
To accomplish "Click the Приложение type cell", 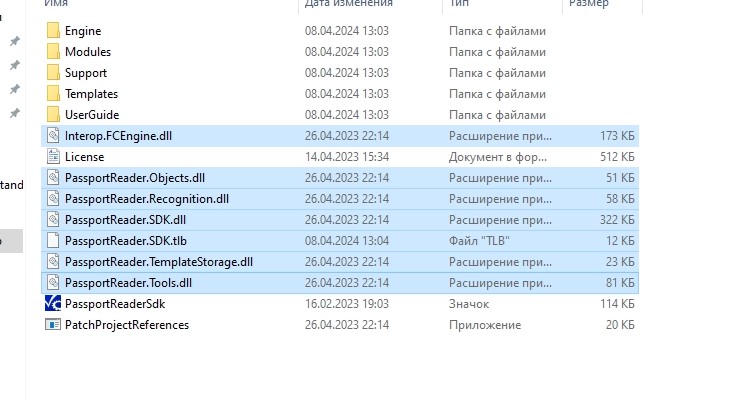I will 485,325.
